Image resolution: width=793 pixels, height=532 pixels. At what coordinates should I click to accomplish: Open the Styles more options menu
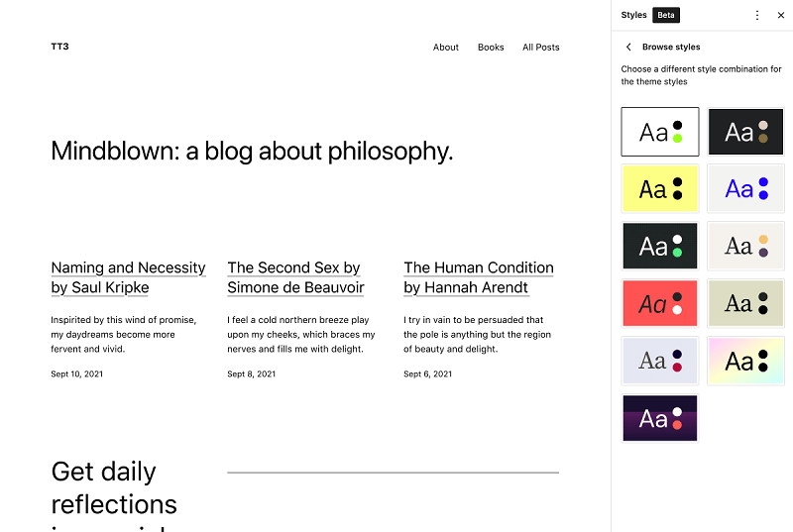click(756, 15)
